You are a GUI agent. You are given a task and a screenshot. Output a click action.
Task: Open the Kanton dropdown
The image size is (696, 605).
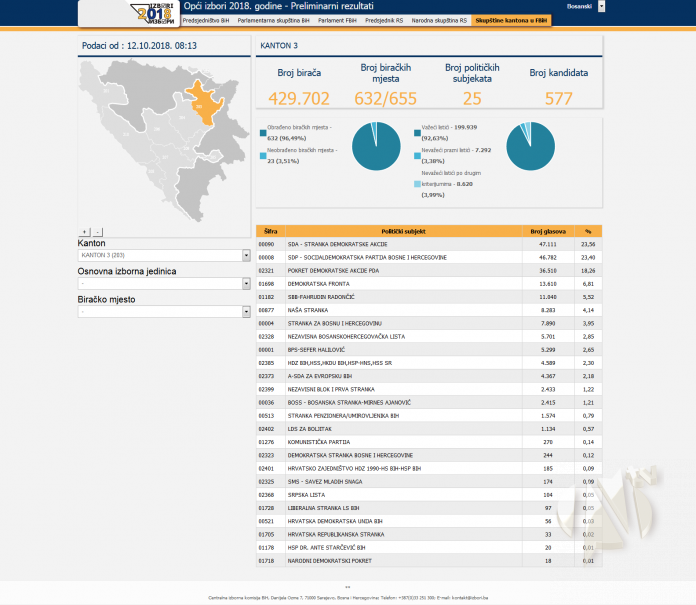pyautogui.click(x=246, y=255)
